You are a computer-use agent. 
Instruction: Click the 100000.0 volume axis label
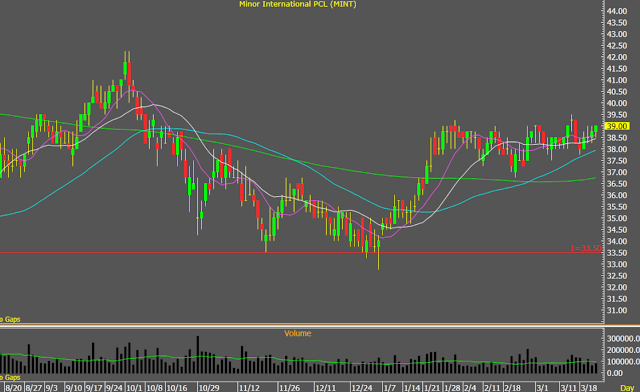point(623,361)
